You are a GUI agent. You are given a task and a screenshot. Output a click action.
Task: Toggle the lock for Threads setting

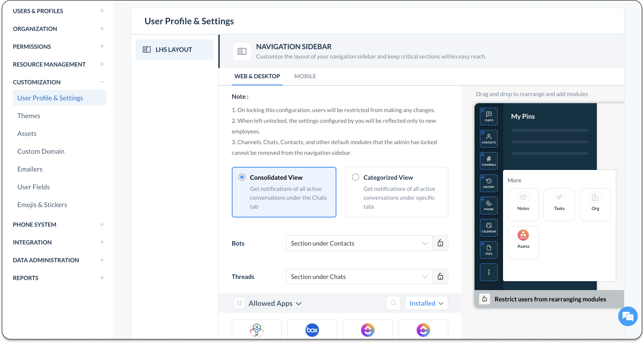point(440,277)
